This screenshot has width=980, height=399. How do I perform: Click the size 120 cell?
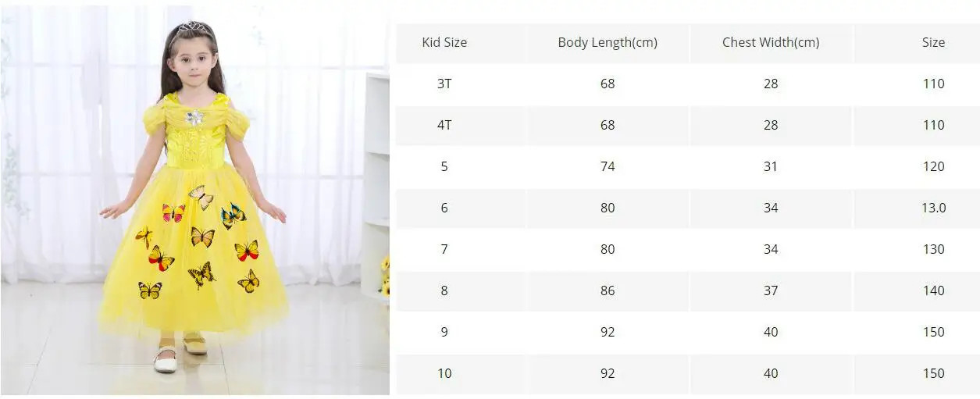933,166
